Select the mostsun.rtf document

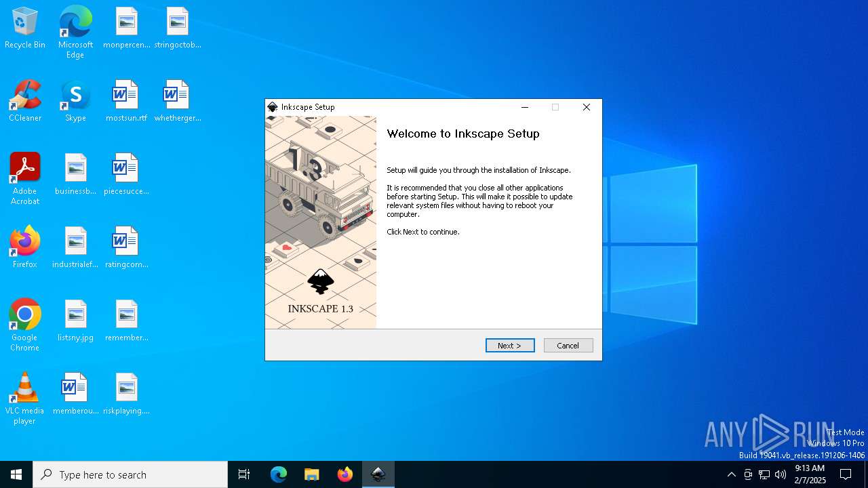[127, 102]
